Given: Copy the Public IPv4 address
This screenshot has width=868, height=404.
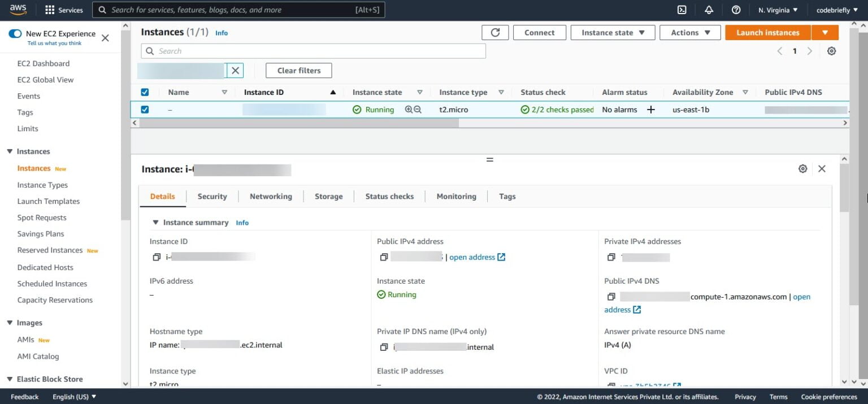Looking at the screenshot, I should (x=384, y=257).
